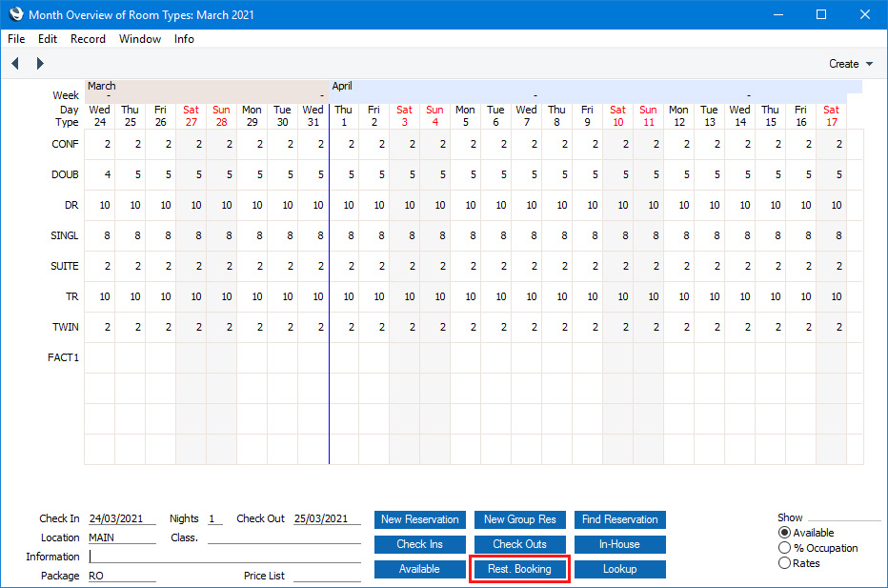Click the Mon 12 day header

679,115
